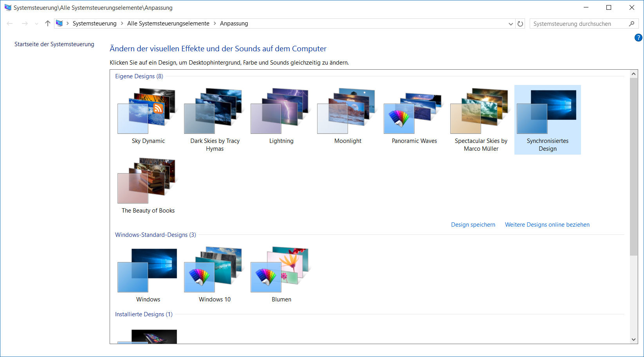Click the scroll down arrow in themes list
Viewport: 644px width, 357px height.
[633, 339]
